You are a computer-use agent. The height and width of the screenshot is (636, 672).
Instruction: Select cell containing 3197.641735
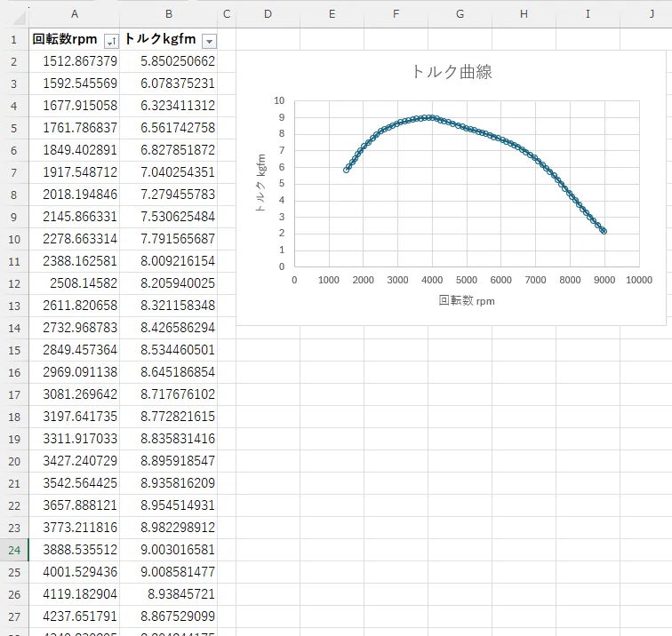[75, 417]
